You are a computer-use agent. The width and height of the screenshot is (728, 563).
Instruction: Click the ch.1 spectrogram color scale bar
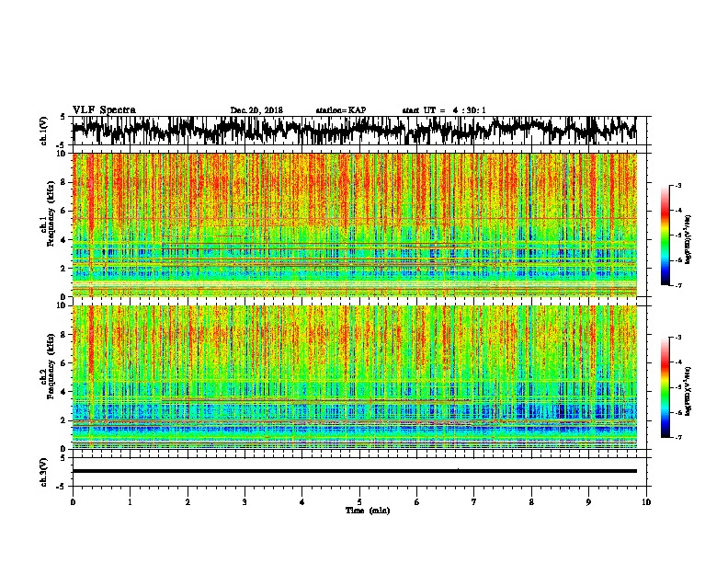pos(665,236)
